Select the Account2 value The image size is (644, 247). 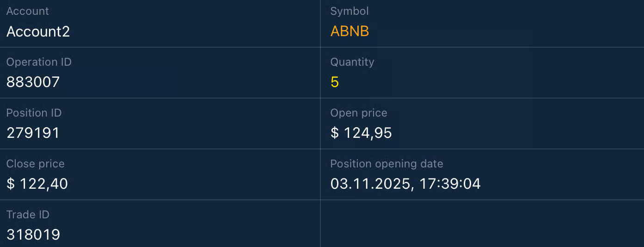tap(38, 31)
